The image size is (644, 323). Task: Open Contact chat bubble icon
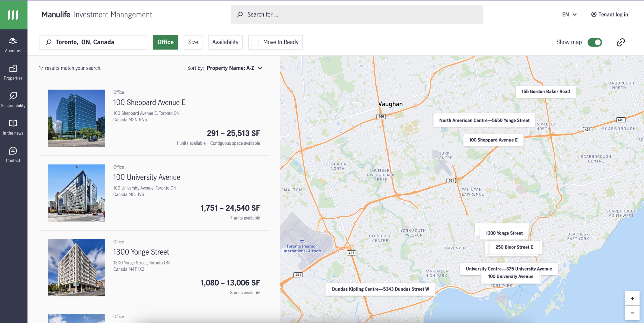[13, 151]
